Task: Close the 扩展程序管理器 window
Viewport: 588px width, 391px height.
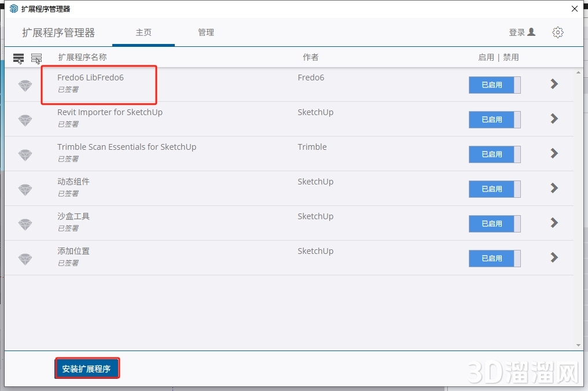Action: tap(574, 9)
